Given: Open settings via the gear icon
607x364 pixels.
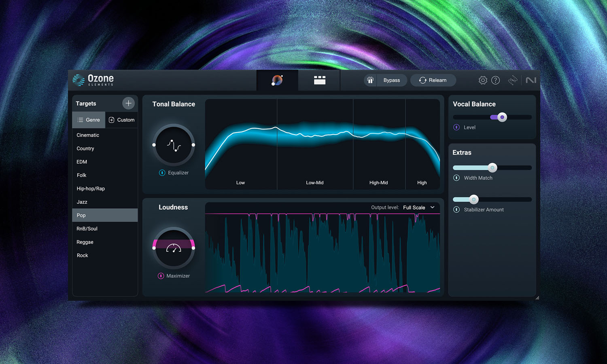Looking at the screenshot, I should click(483, 80).
